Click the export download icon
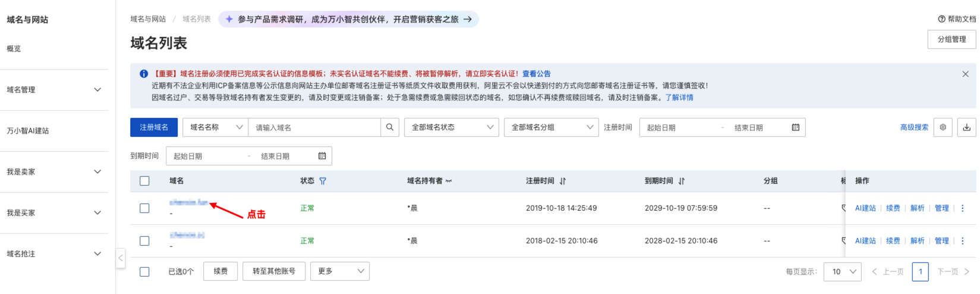 (x=966, y=127)
